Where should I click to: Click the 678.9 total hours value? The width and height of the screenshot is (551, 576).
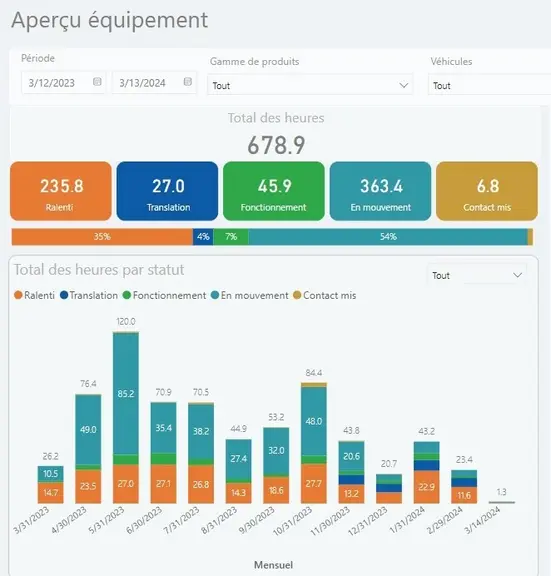pyautogui.click(x=276, y=145)
